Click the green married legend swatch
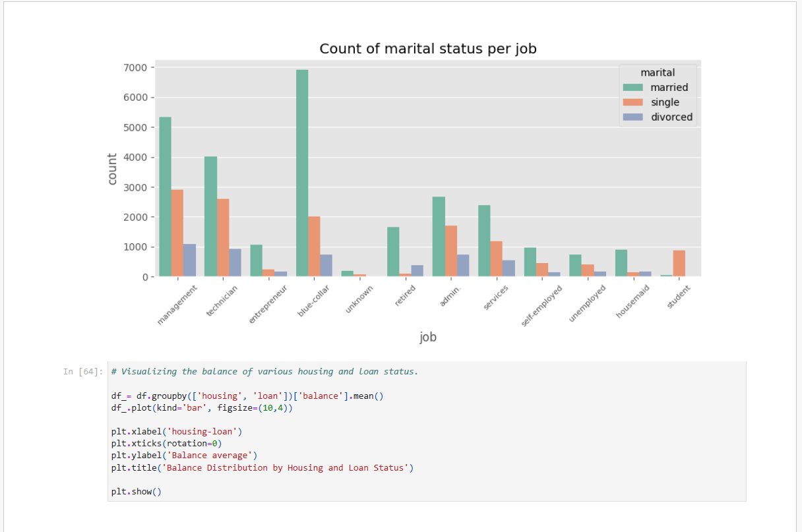This screenshot has height=532, width=802. pyautogui.click(x=633, y=88)
